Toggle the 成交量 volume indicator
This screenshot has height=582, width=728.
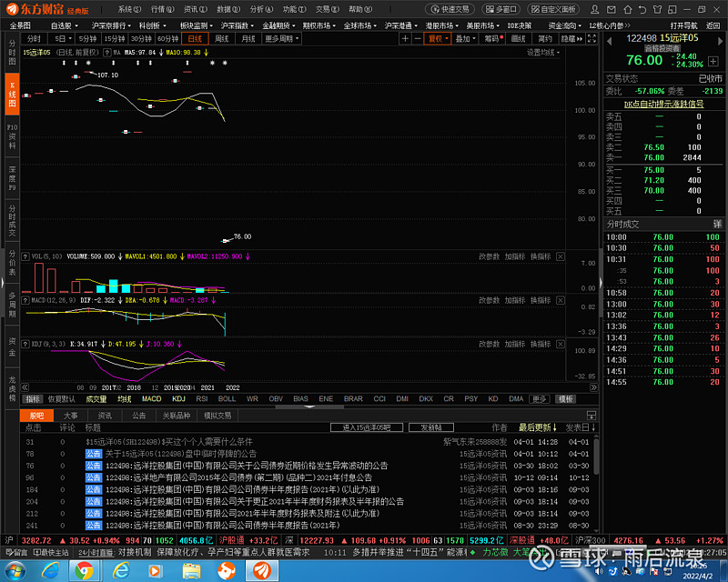coord(96,399)
